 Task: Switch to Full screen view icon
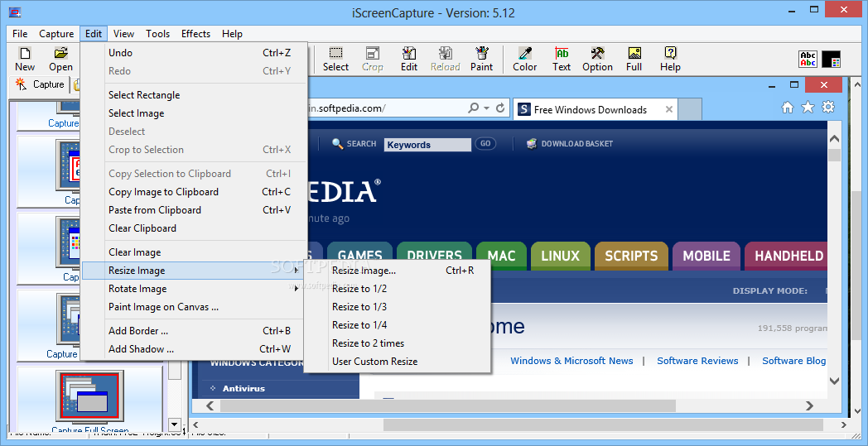(634, 60)
